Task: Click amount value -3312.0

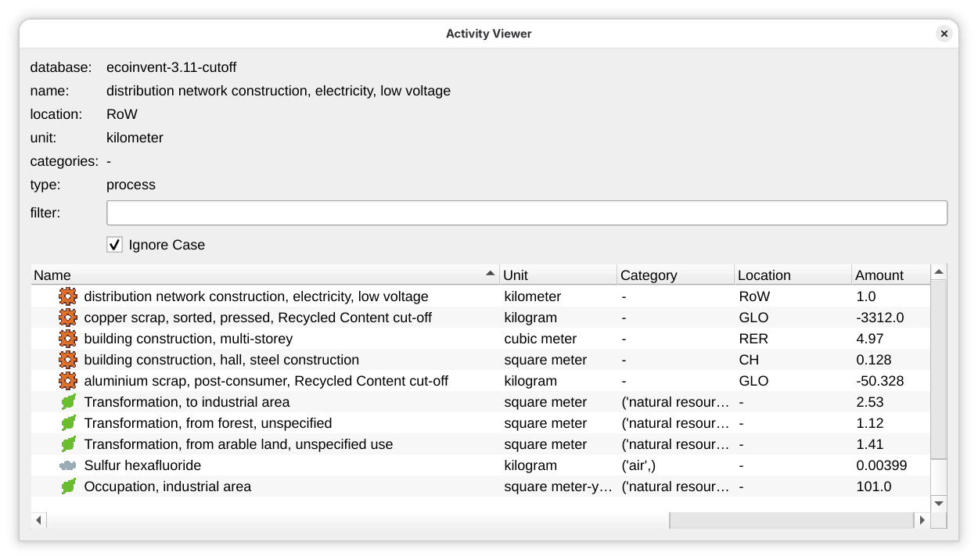Action: tap(880, 318)
